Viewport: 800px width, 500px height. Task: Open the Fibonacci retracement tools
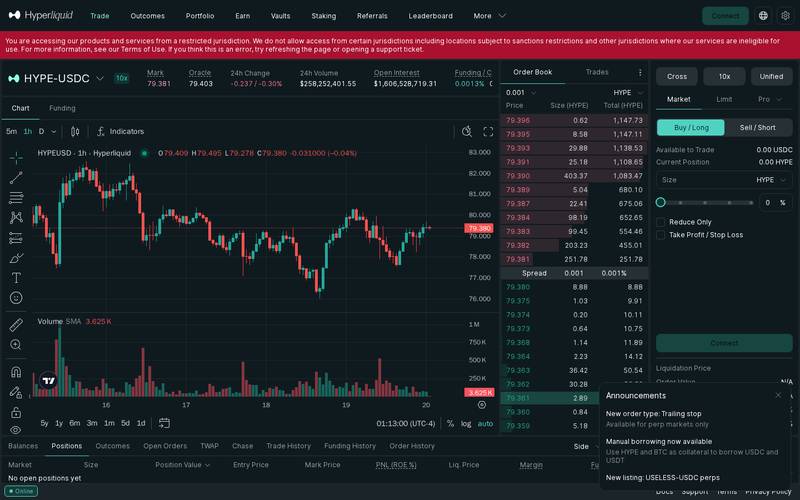[x=16, y=197]
